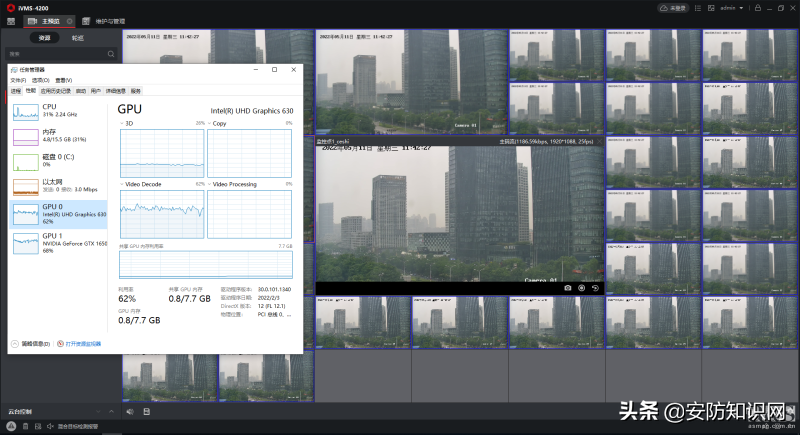Switch to 服务 tab in Task Manager
The image size is (800, 435).
tap(135, 91)
